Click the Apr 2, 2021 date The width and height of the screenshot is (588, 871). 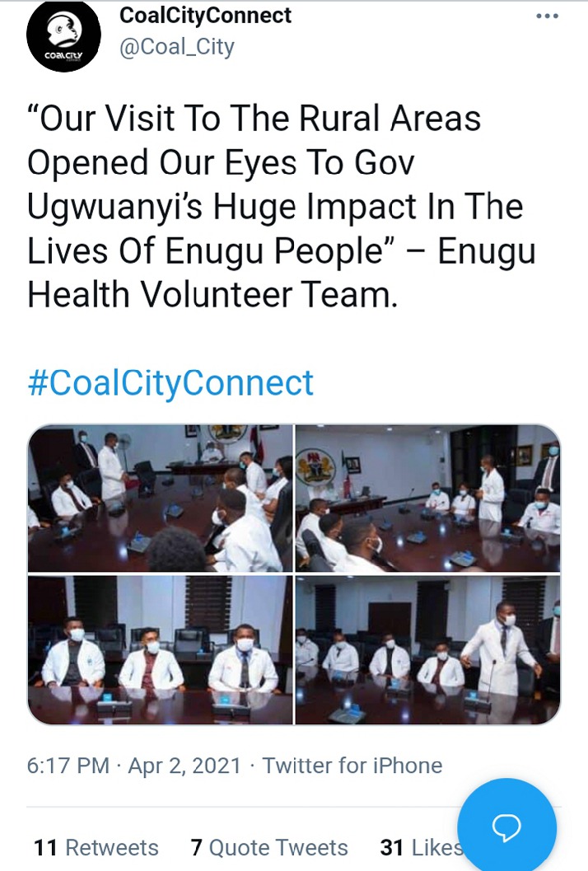click(x=184, y=766)
